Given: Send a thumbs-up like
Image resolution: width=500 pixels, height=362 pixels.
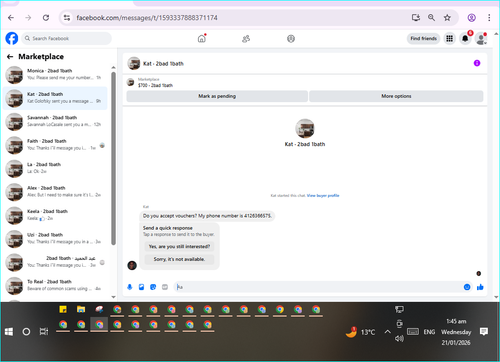Looking at the screenshot, I should coord(480,287).
